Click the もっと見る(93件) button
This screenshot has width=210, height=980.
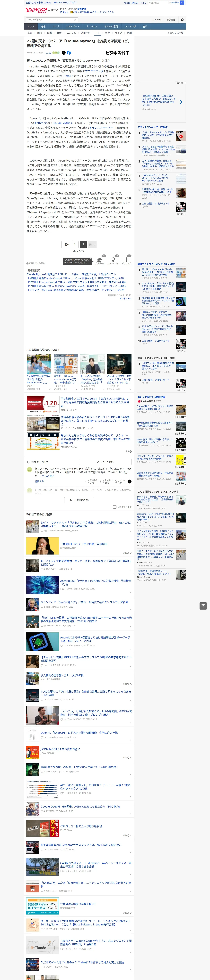pos(79,500)
